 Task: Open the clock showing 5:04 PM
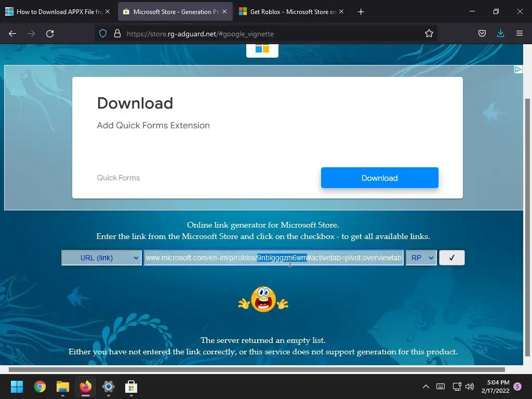[495, 387]
